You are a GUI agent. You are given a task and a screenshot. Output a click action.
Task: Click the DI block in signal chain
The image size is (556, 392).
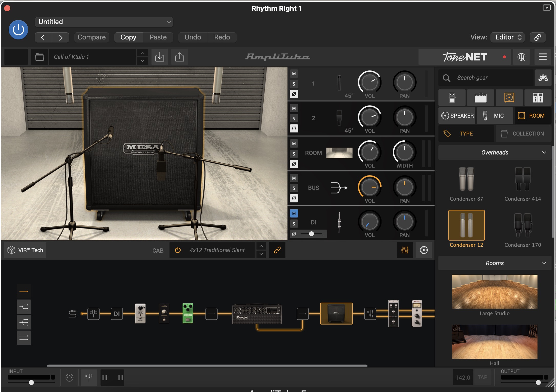(117, 314)
